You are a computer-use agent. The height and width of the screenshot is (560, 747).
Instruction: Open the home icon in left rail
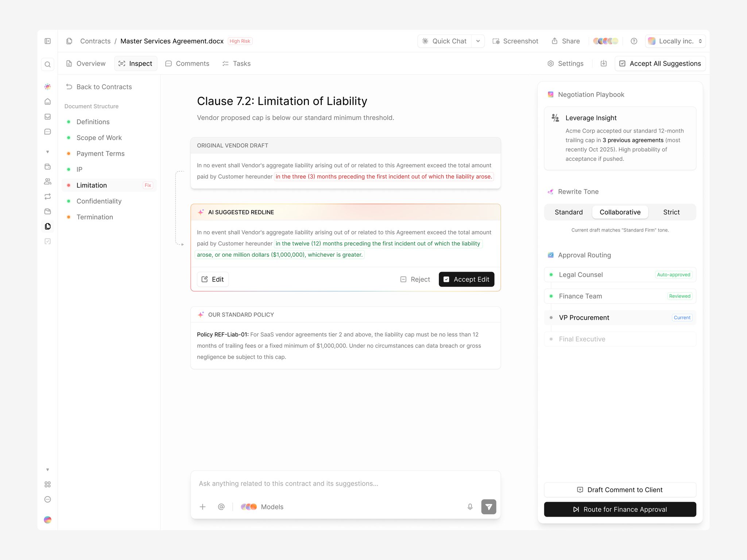[47, 102]
